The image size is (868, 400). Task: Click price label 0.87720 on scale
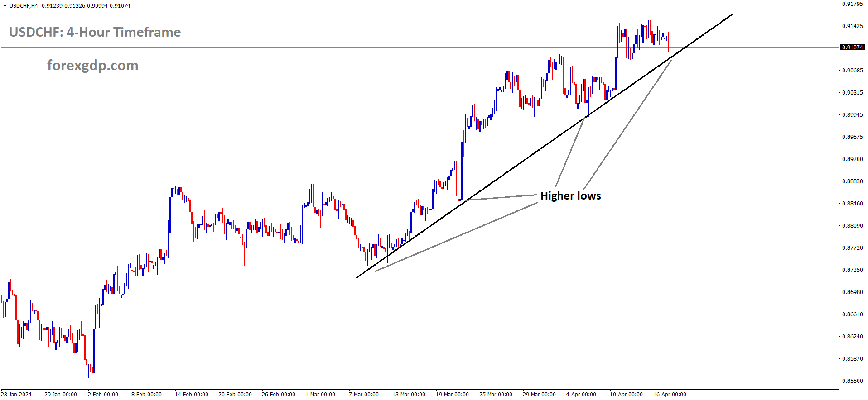[852, 248]
